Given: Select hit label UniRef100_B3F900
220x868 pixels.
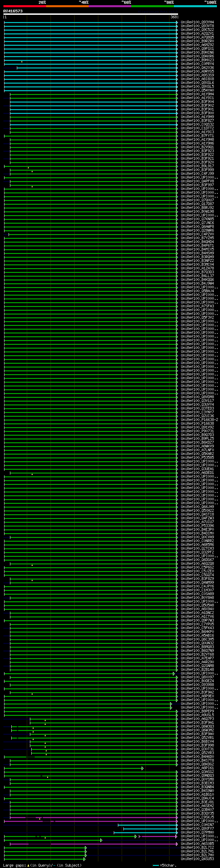Looking at the screenshot, I should (x=197, y=113).
